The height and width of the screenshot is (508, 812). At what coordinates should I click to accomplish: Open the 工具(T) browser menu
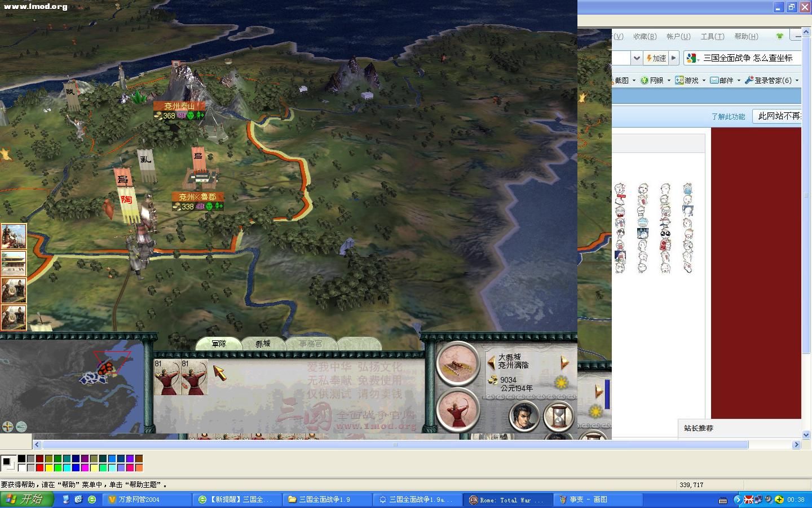(x=712, y=36)
